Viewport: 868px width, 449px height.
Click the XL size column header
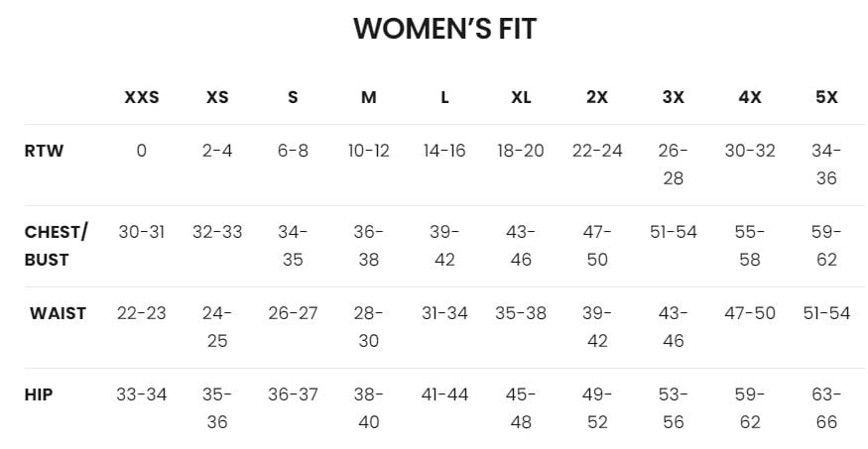point(521,97)
